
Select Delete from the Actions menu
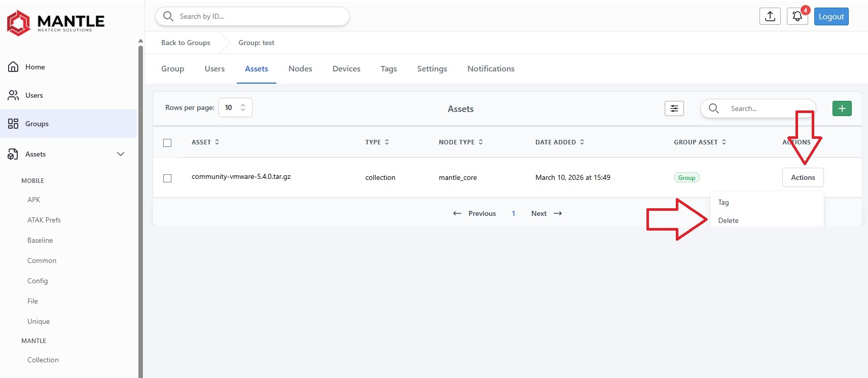(767, 220)
